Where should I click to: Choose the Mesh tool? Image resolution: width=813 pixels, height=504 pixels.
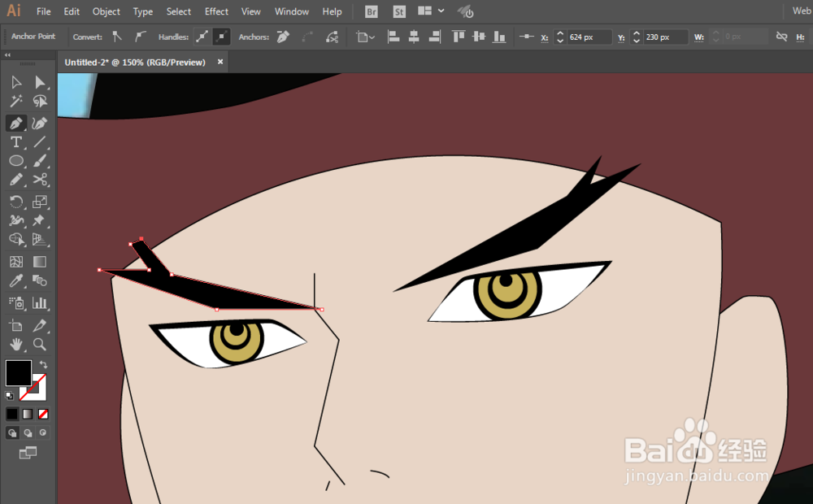pos(16,262)
